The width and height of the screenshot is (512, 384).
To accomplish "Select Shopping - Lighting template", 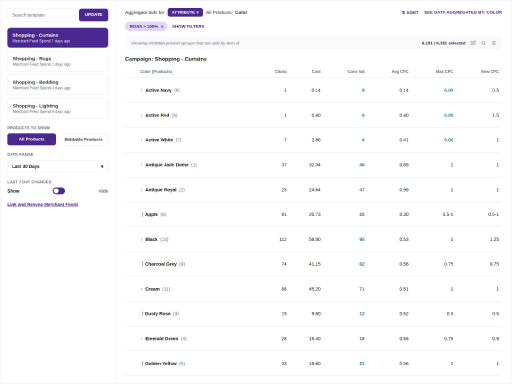I will click(x=58, y=109).
